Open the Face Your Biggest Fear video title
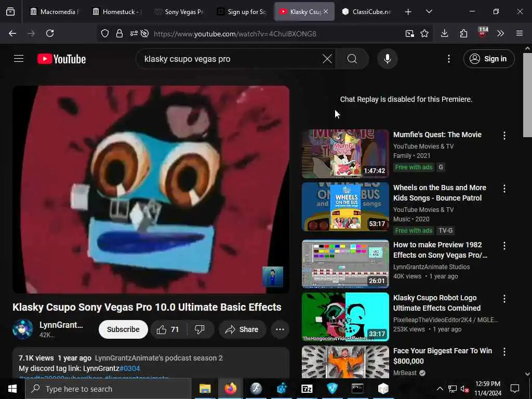The width and height of the screenshot is (532, 399). tap(443, 356)
